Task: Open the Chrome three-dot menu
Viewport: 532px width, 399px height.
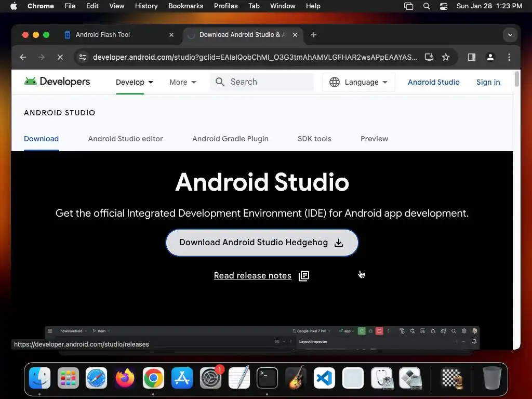Action: tap(509, 57)
